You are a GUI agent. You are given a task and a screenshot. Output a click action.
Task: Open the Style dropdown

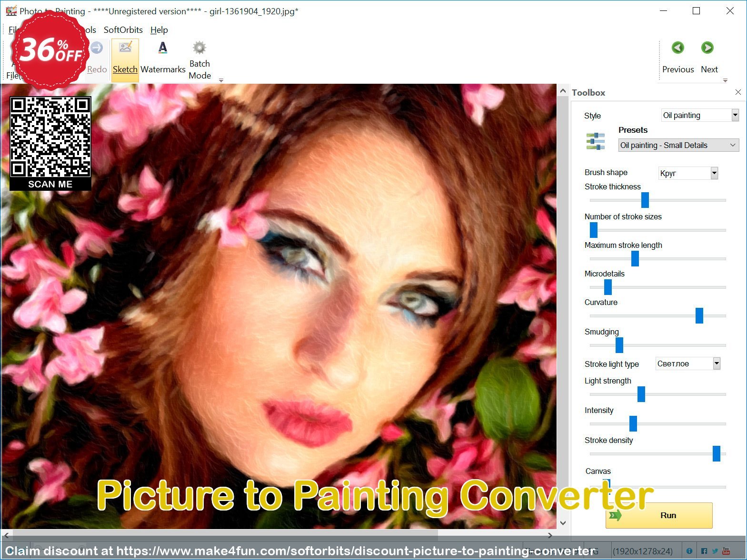[700, 115]
